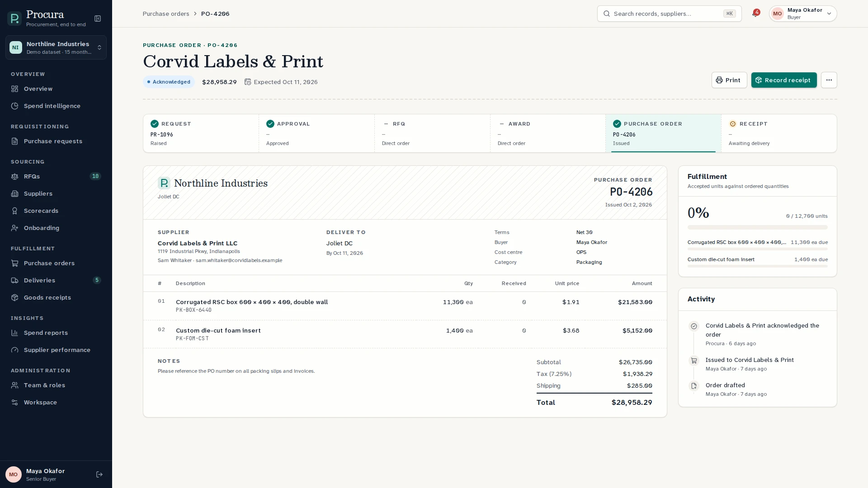This screenshot has width=868, height=488.
Task: Click supplier email sam.whitaker@corvidlabels.example
Action: (239, 261)
